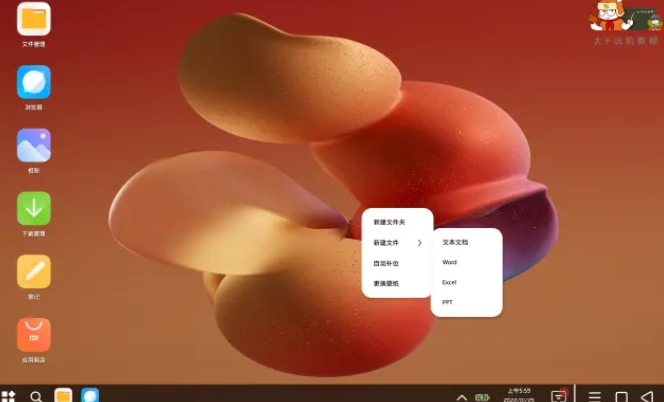Screen dimensions: 664x402
Task: Choose Excel from the new file submenu
Action: tap(450, 282)
